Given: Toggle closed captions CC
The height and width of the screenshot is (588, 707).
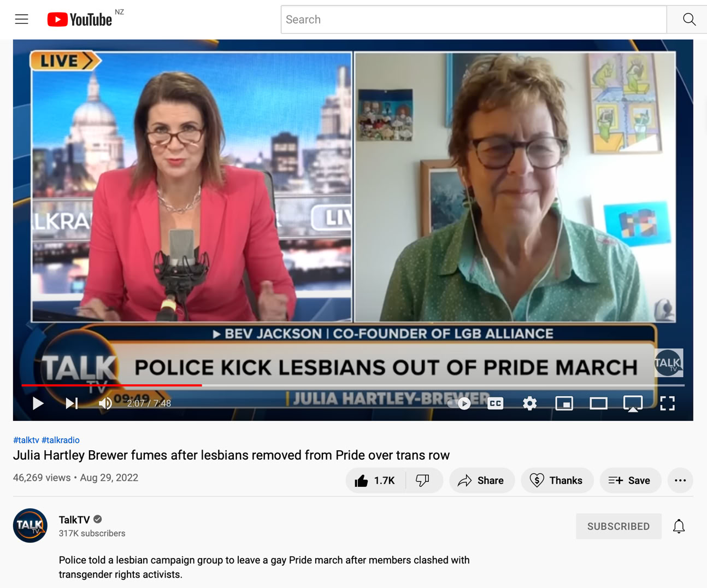Looking at the screenshot, I should point(496,404).
